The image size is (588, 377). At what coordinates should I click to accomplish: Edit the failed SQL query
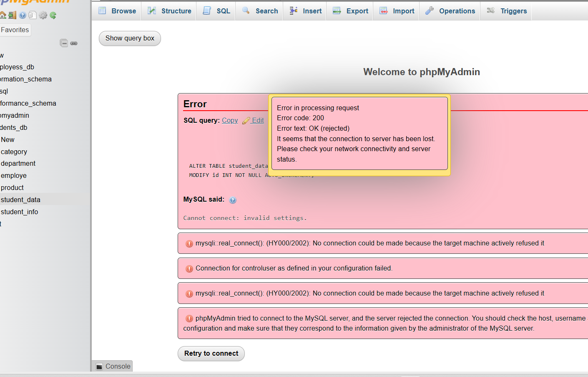[x=254, y=120]
